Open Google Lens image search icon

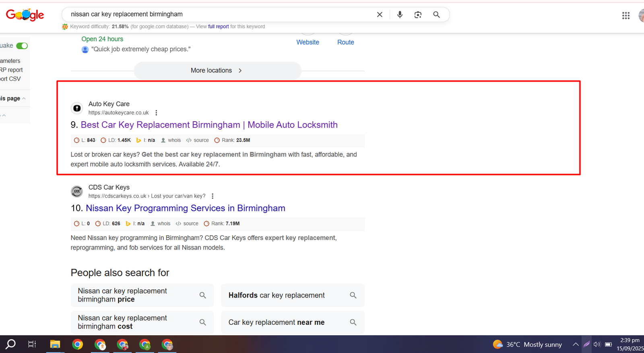418,14
